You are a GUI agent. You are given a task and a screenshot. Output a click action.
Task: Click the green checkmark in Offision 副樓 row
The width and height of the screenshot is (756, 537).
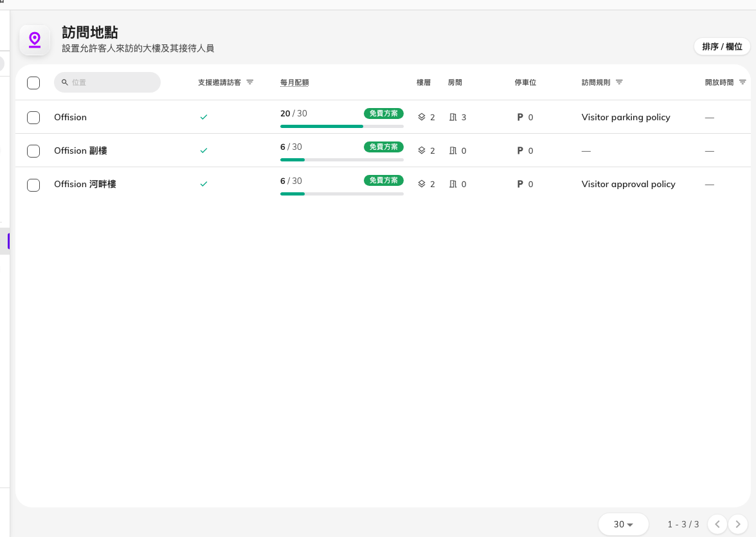tap(204, 150)
